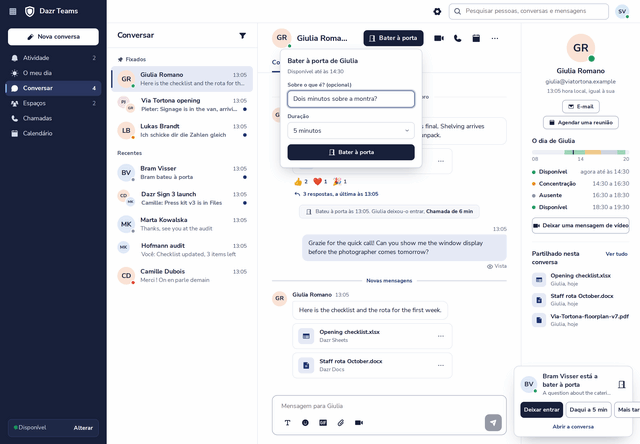Screen dimensions: 640x444
Task: Open more options ellipsis in chat header
Action: (495, 38)
